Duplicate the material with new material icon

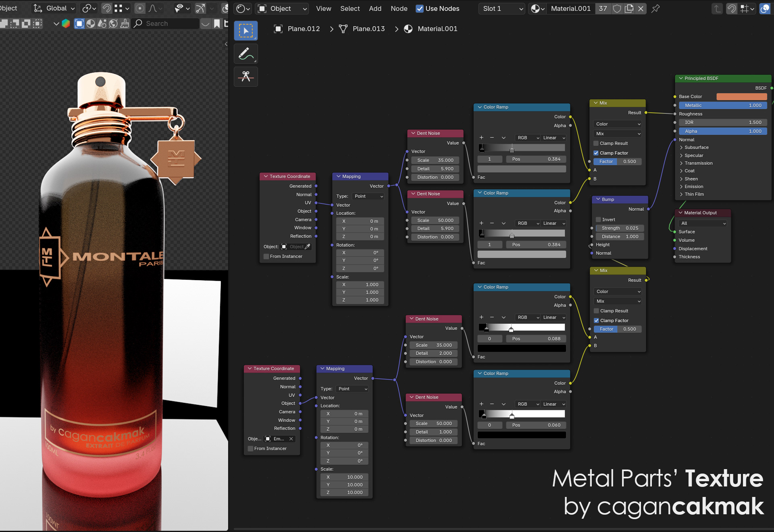click(629, 8)
